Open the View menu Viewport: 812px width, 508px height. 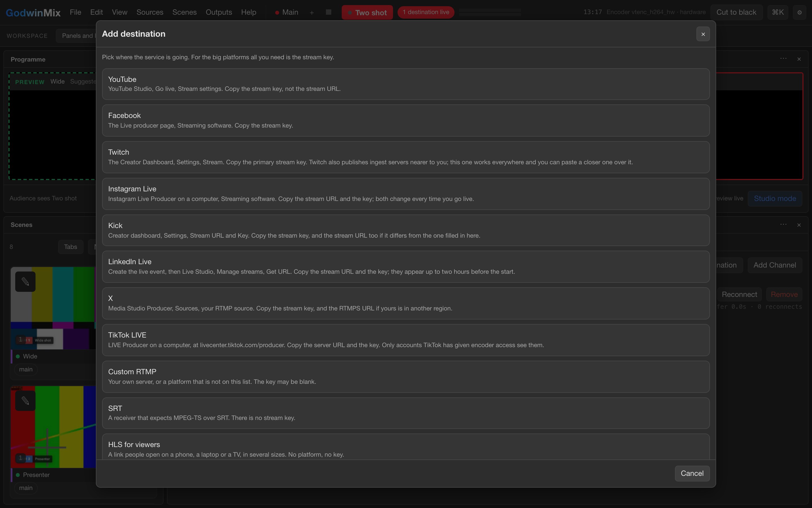click(120, 12)
